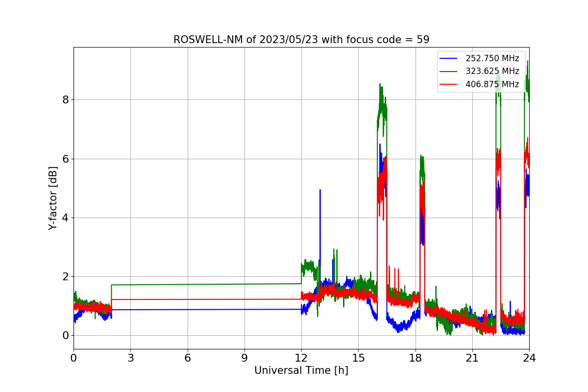Click the y-axis tick label "8"
The image size is (588, 392).
coord(65,100)
